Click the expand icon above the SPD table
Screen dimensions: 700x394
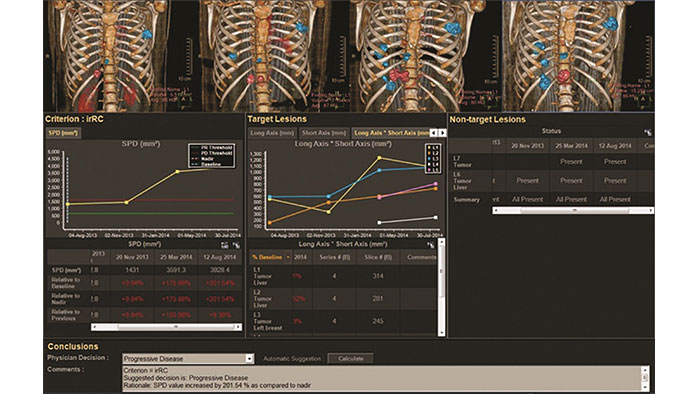[236, 245]
